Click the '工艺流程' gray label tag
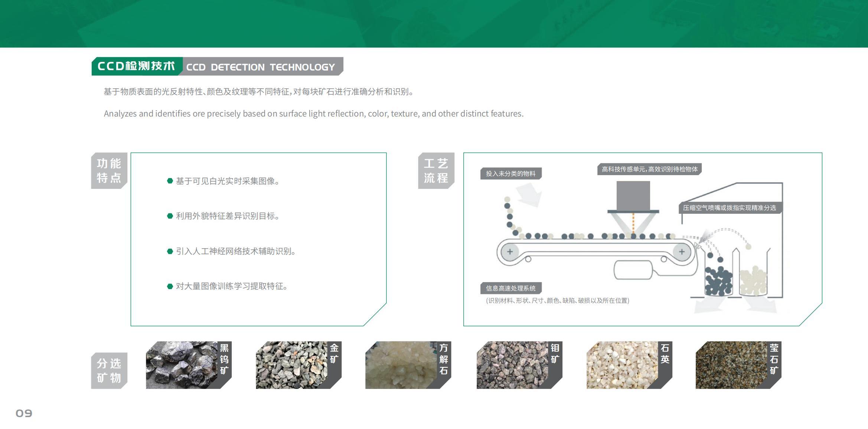This screenshot has width=868, height=429. pyautogui.click(x=436, y=171)
